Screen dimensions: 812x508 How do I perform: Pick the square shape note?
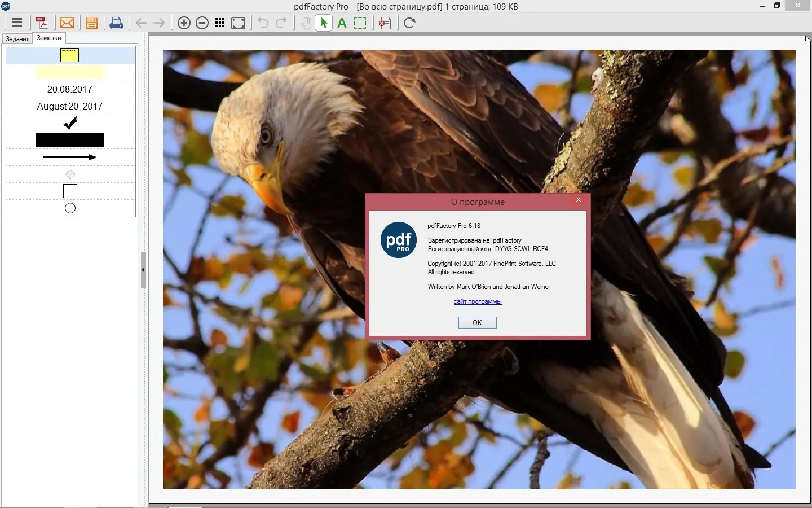tap(70, 191)
